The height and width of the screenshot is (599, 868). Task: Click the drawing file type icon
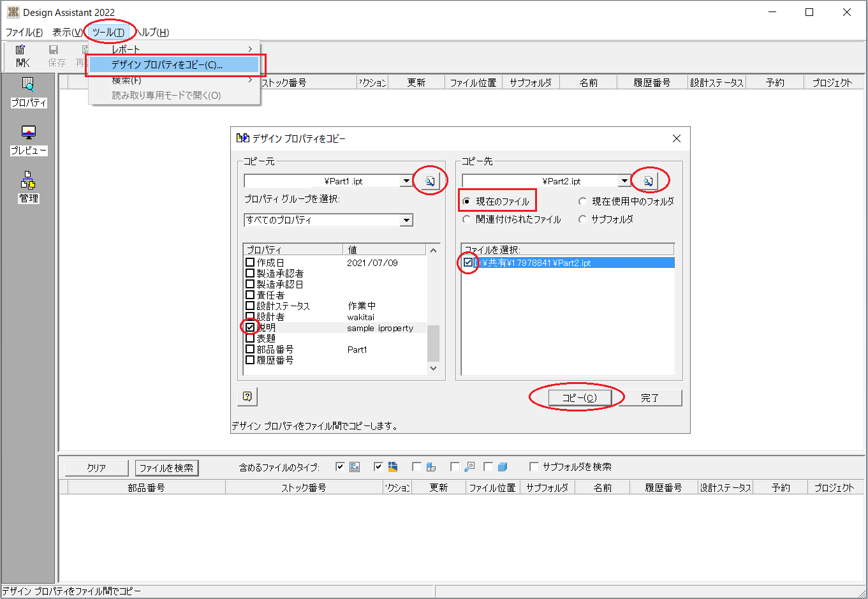click(393, 467)
